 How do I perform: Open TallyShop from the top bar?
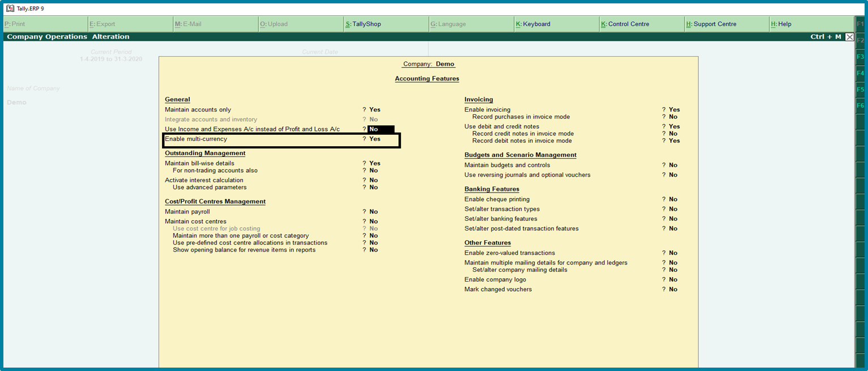click(x=386, y=24)
